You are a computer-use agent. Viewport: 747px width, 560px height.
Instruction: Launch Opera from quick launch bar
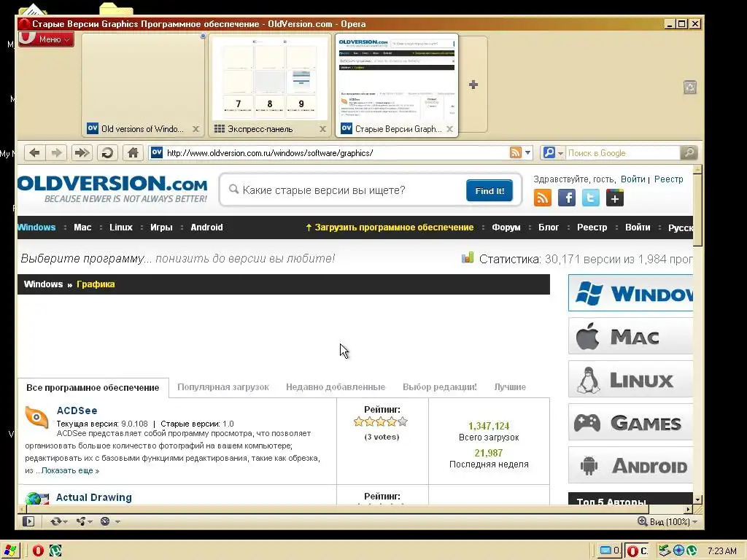38,551
